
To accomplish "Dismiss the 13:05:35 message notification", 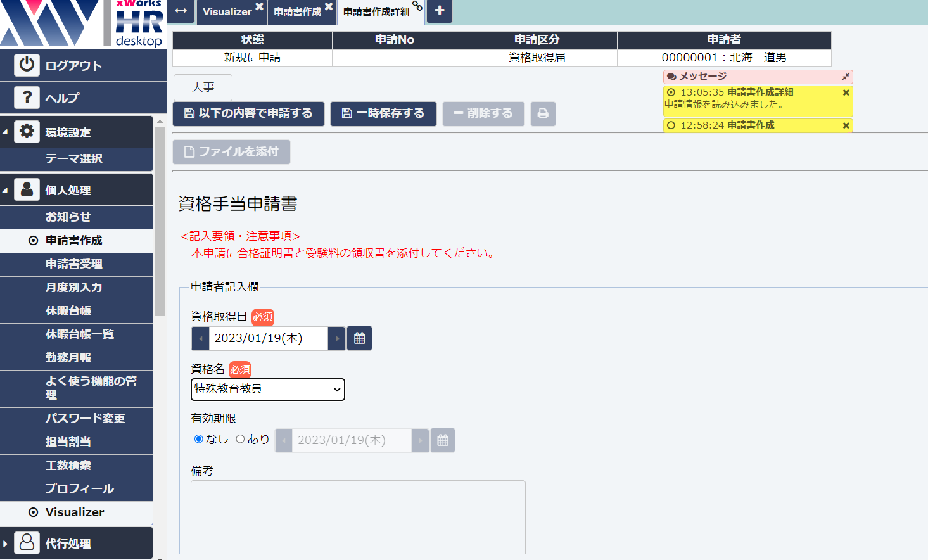I will (x=846, y=92).
